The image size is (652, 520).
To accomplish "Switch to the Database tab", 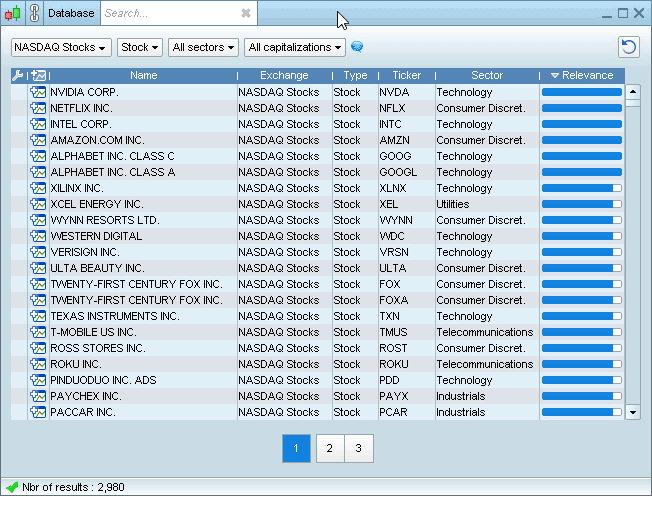I will click(71, 14).
